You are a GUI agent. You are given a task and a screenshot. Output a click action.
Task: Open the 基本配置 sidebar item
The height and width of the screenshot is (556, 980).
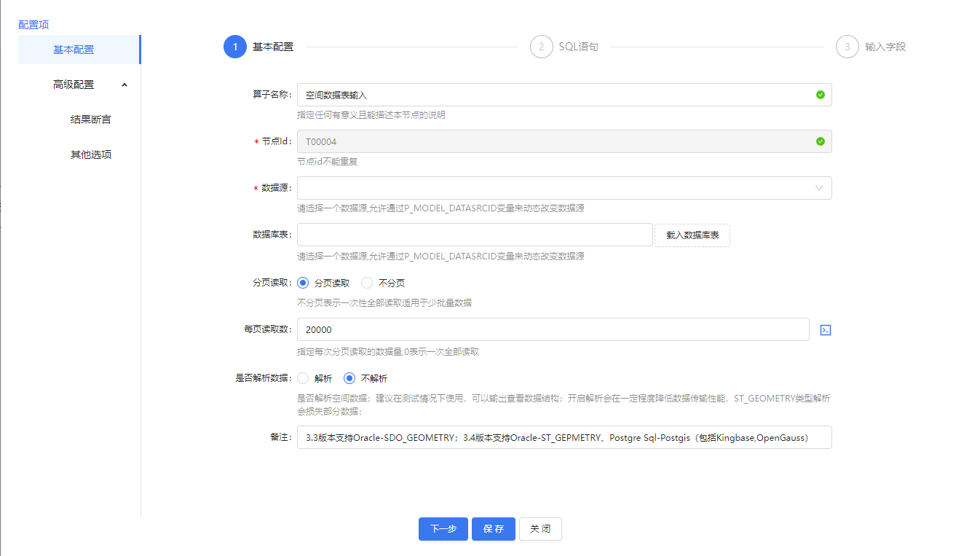click(74, 50)
